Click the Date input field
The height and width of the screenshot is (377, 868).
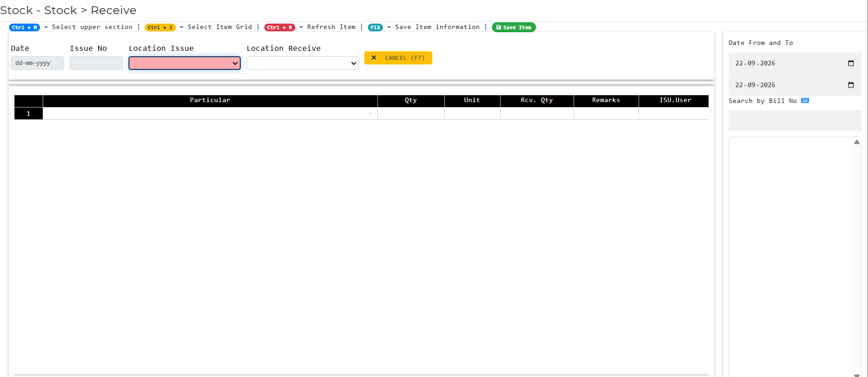click(37, 63)
